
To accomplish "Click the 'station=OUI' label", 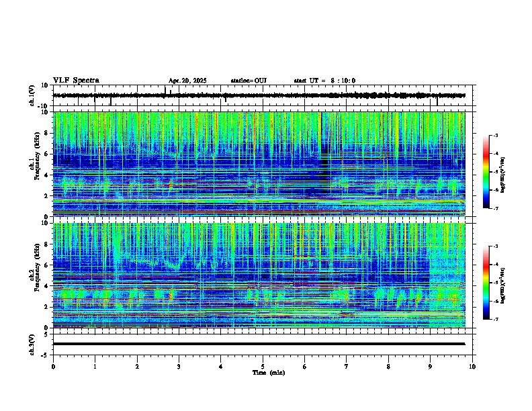I will (249, 81).
